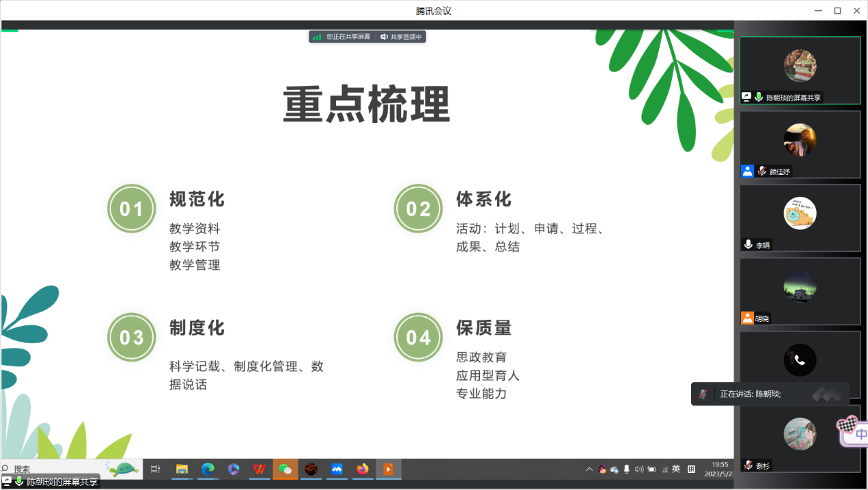Viewport: 868px width, 490px height.
Task: Select 陈朝琰 screen share video tile
Action: coord(800,71)
